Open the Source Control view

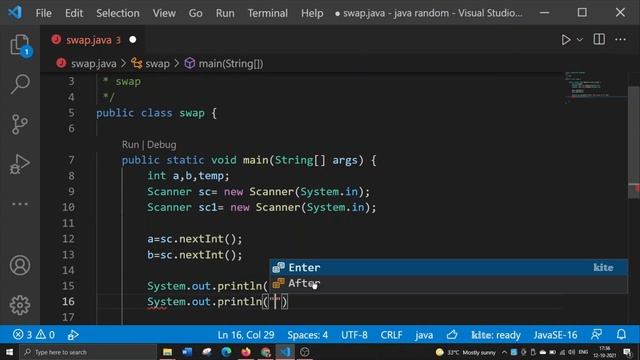(20, 124)
